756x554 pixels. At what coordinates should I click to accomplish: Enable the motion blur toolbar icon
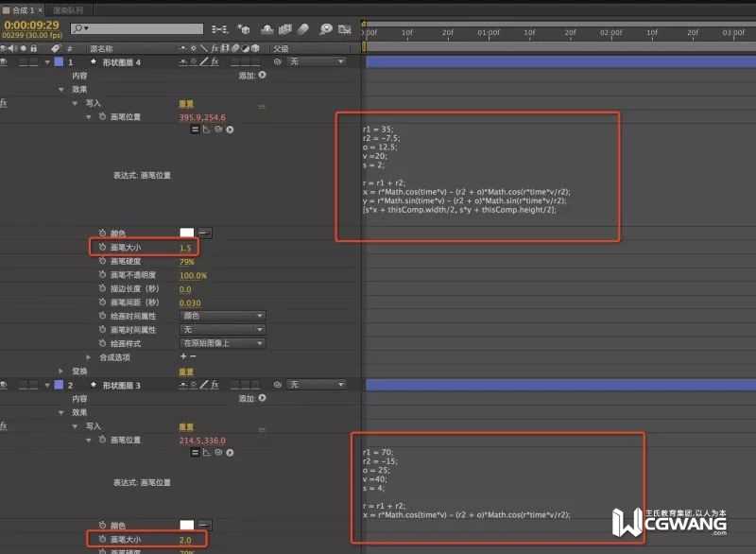(303, 29)
